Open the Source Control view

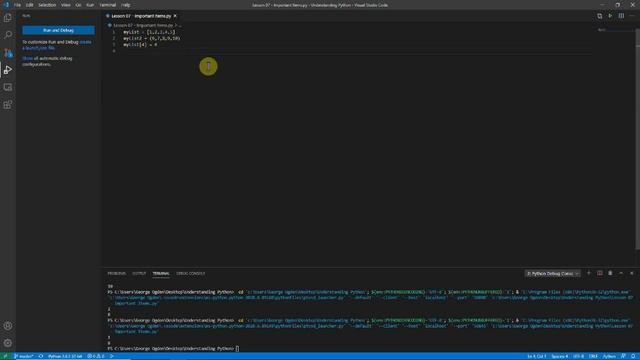(8, 53)
